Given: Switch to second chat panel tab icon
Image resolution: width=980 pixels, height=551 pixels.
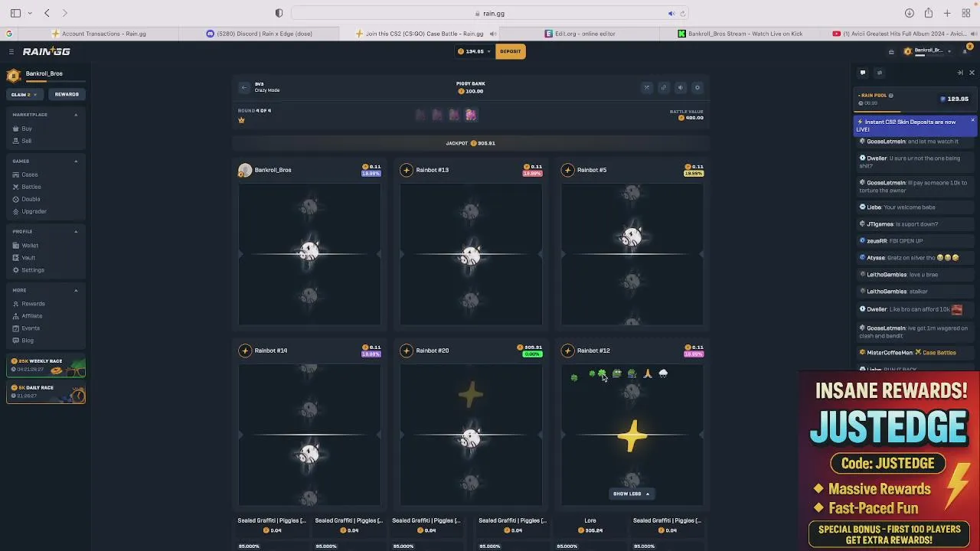Looking at the screenshot, I should (x=879, y=73).
